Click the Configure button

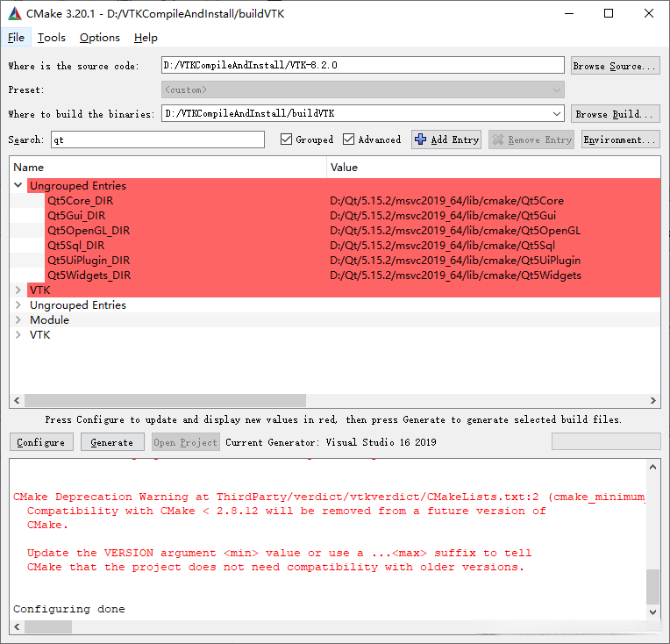click(x=41, y=442)
